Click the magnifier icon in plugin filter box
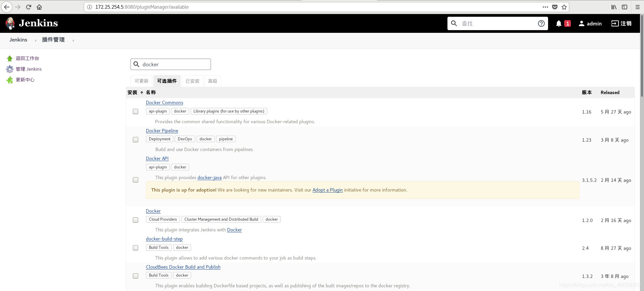 click(x=136, y=64)
